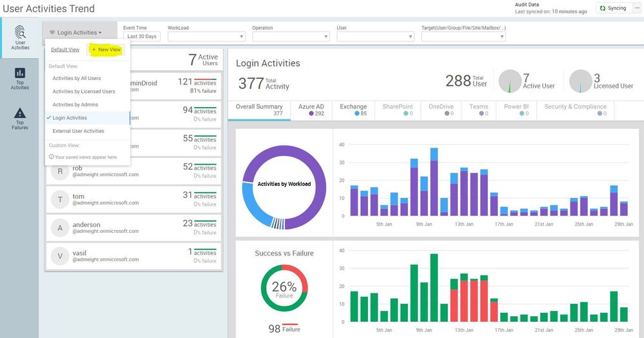
Task: Open the User filter dropdown
Action: pyautogui.click(x=375, y=37)
